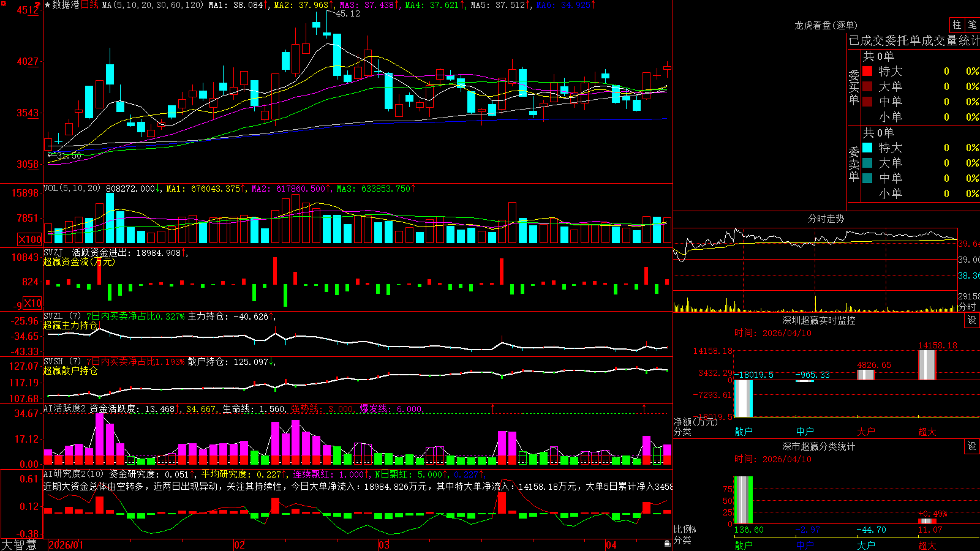Switch the 龙虎看盘 view to 柱

tap(957, 25)
